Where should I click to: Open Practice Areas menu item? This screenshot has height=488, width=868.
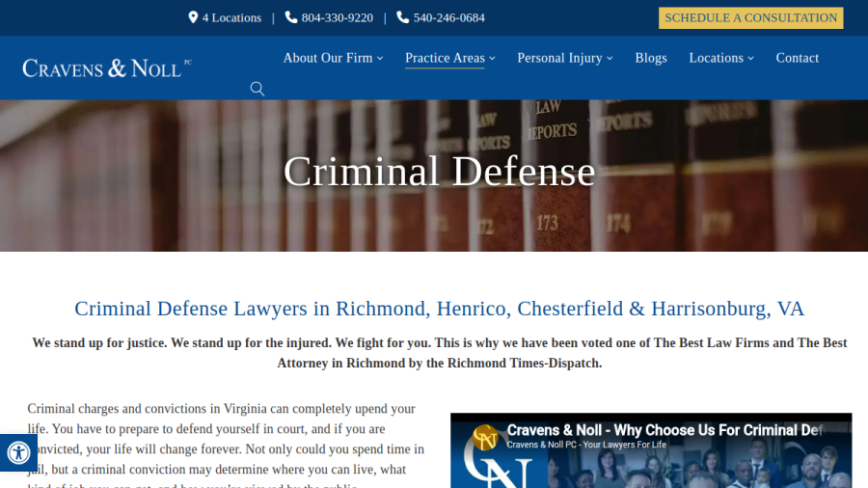click(x=445, y=58)
